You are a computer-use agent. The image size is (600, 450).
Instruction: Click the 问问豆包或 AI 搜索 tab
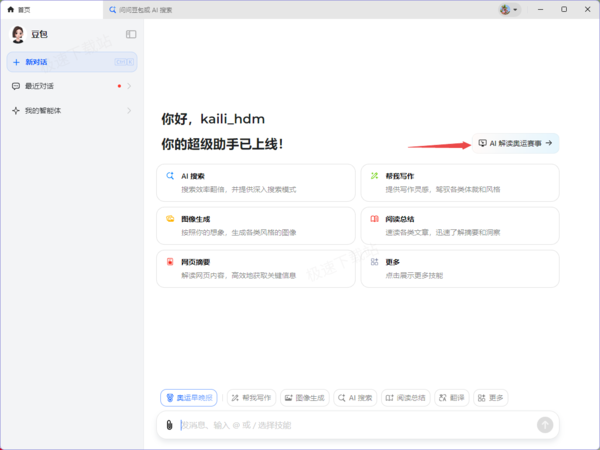[141, 10]
